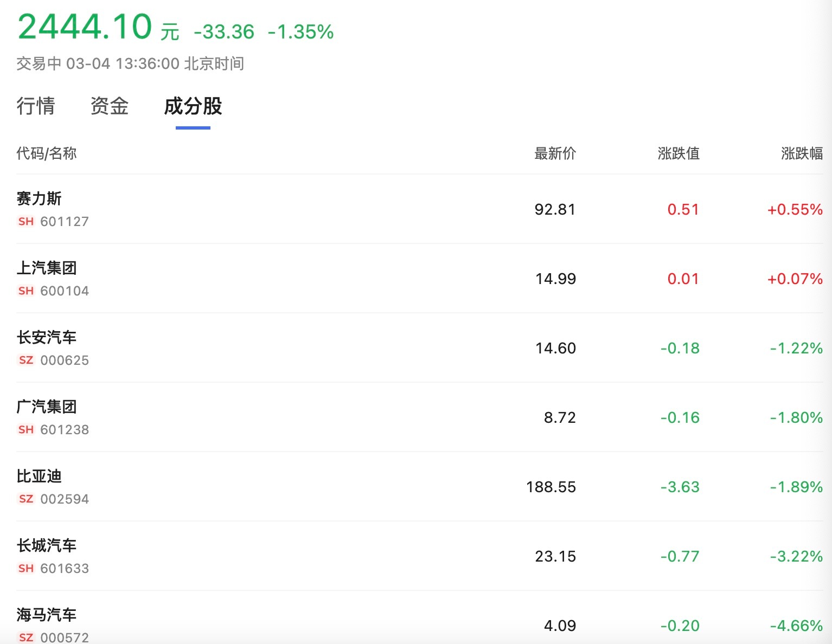This screenshot has width=832, height=644.
Task: Click stock code 601127
Action: [65, 221]
